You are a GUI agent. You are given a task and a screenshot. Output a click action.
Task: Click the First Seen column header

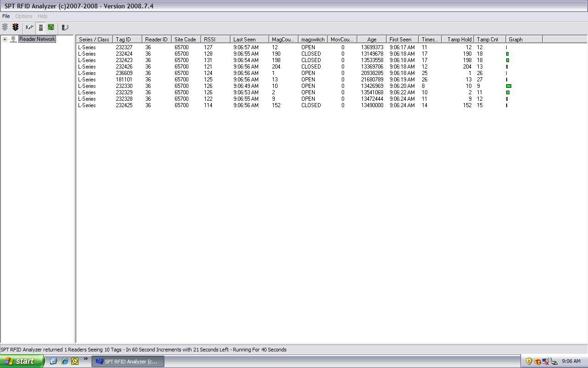402,40
